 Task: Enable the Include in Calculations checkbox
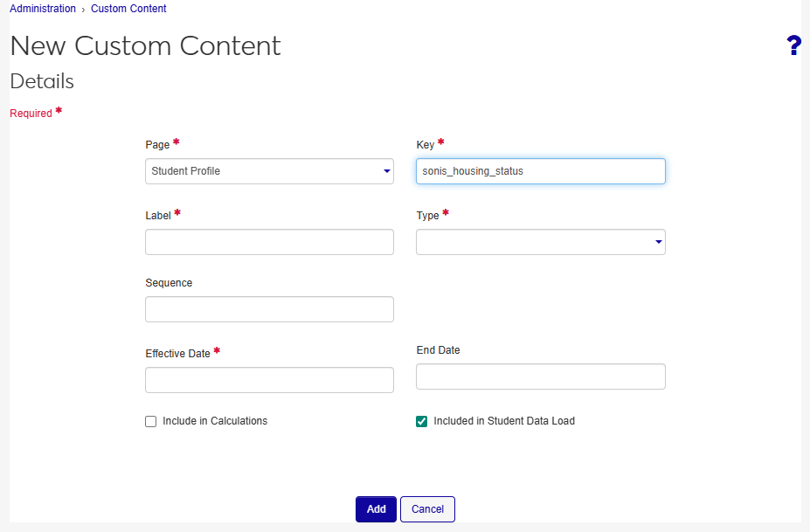coord(151,421)
